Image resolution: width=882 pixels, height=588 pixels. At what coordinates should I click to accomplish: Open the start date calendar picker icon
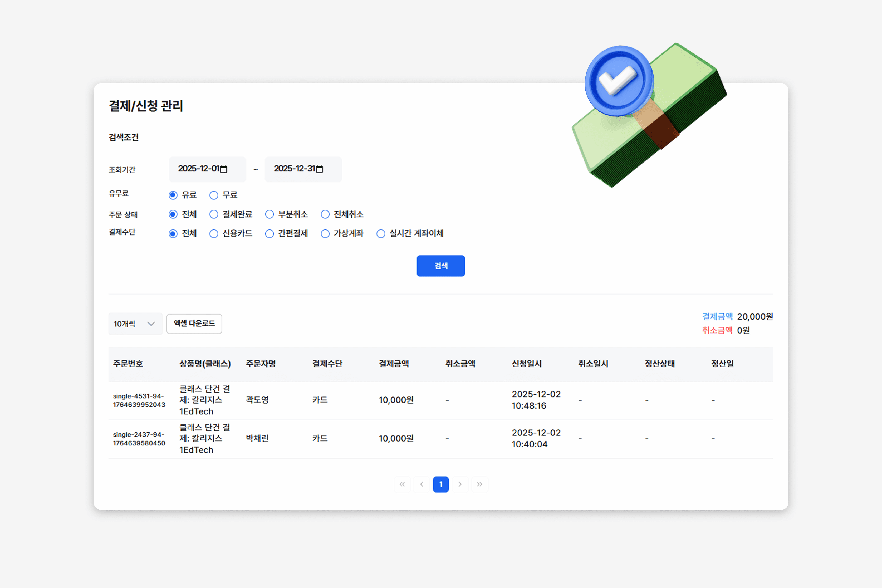pos(223,169)
